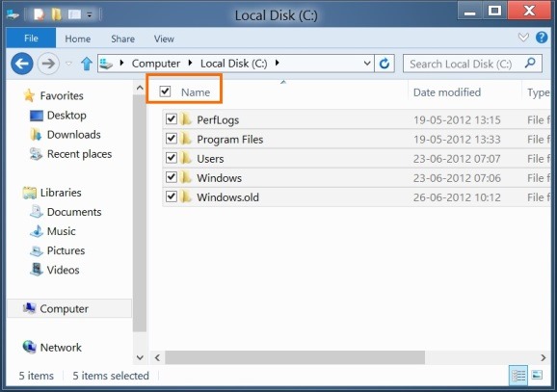The width and height of the screenshot is (557, 392).
Task: Click the Forward navigation arrow
Action: 48,64
